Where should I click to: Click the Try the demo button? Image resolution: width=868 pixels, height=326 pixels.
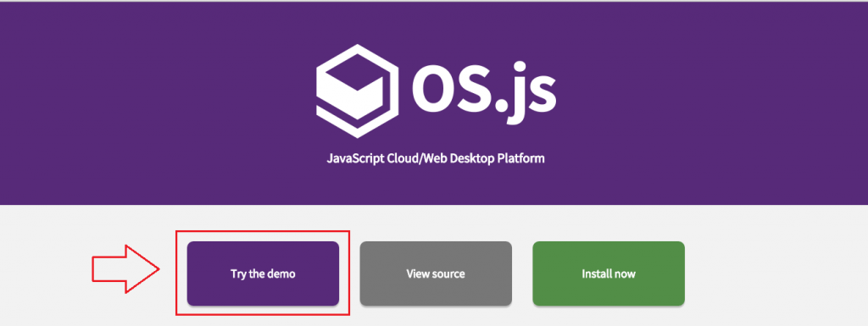263,274
